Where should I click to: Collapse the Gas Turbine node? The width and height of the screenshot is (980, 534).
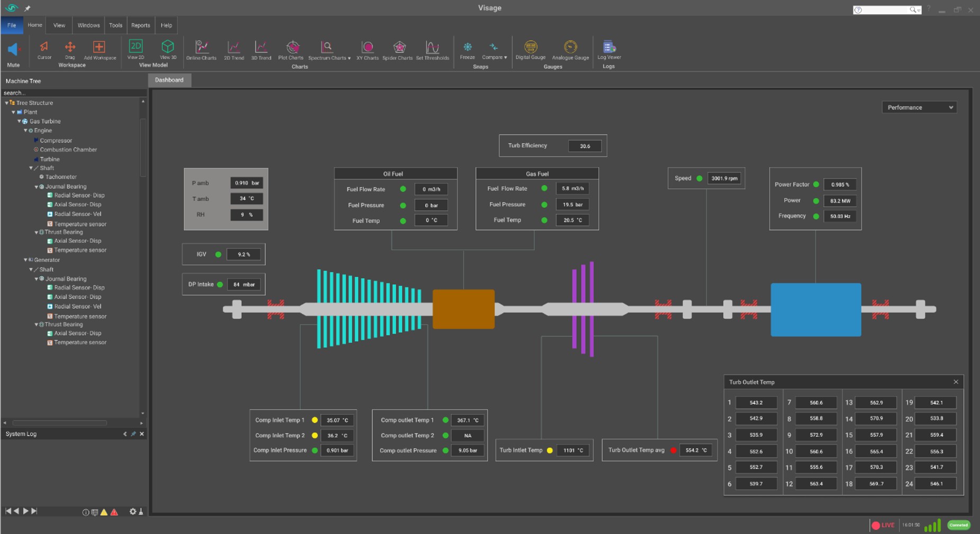tap(19, 121)
